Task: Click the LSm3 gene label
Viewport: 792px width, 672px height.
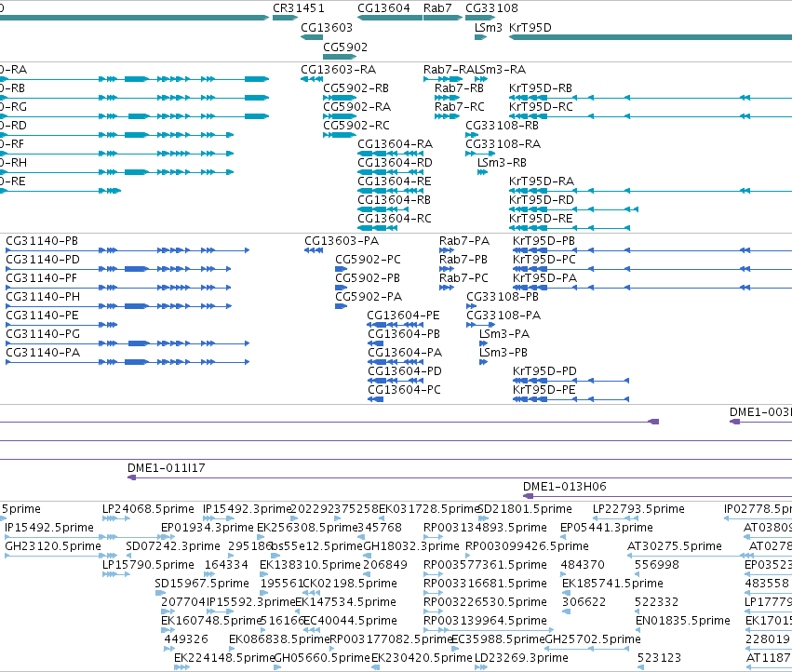Action: click(489, 28)
